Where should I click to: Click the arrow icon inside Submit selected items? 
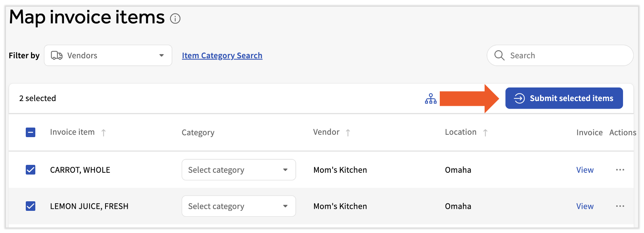point(519,98)
